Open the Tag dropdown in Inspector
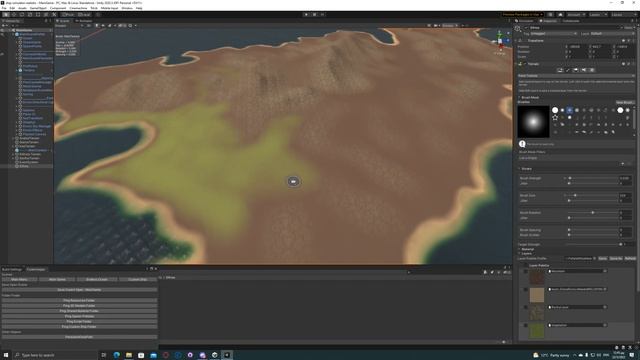 point(554,33)
